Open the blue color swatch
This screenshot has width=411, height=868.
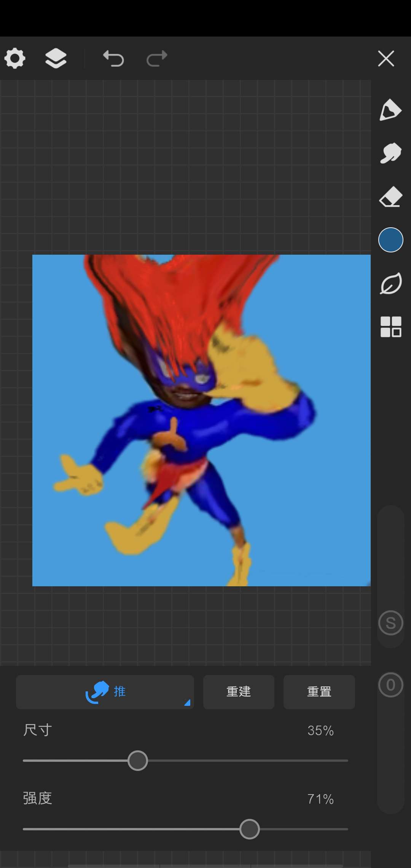click(390, 240)
